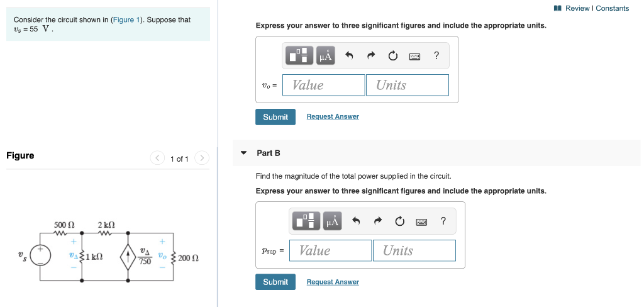Reset the psup answer field
The image size is (644, 307).
(x=399, y=221)
